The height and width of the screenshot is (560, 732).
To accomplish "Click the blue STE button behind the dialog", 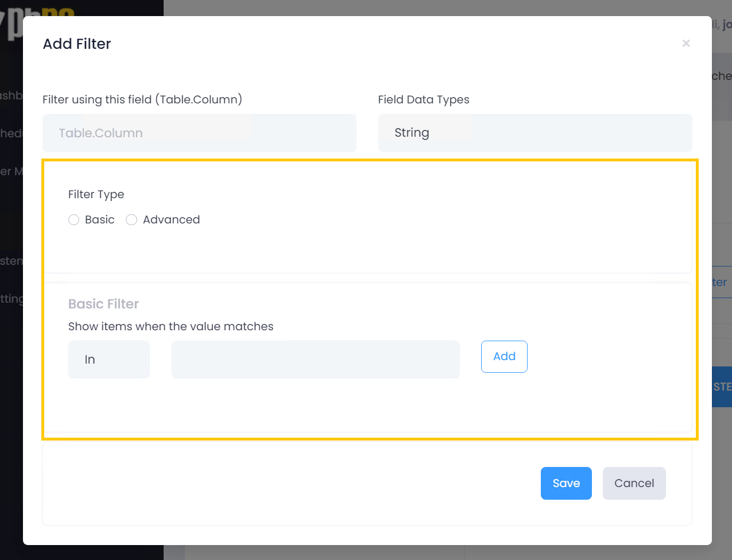I will point(723,387).
